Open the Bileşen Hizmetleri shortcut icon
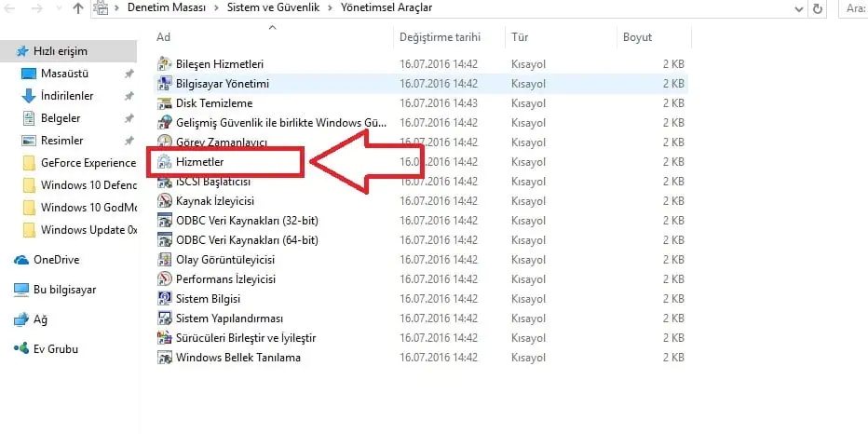This screenshot has width=868, height=434. [165, 64]
